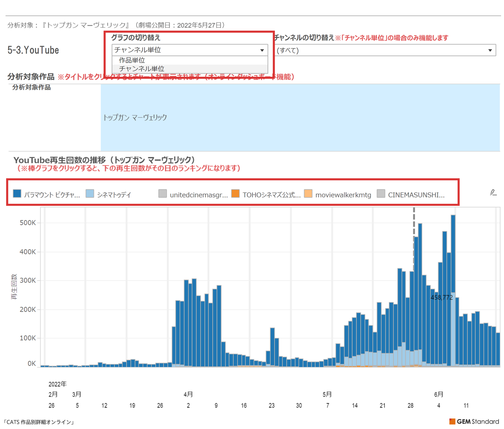Click the 400K y-axis label
Viewport: 504px width, 429px height.
point(28,252)
